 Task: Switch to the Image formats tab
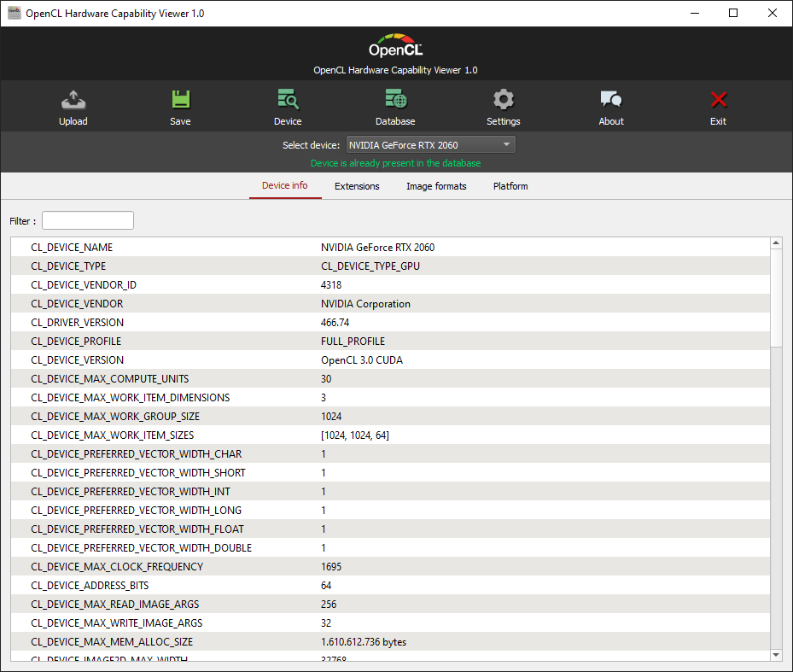pyautogui.click(x=436, y=186)
